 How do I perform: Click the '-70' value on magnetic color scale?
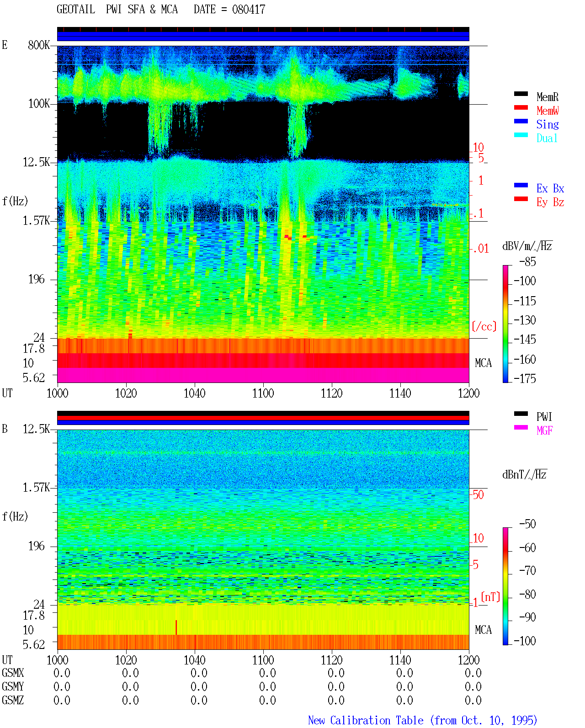tap(528, 570)
